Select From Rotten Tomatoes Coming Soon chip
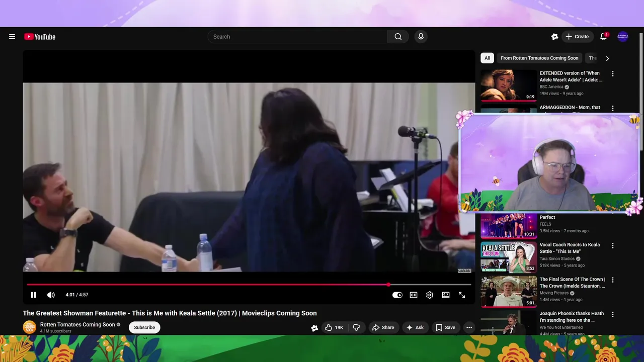 539,58
